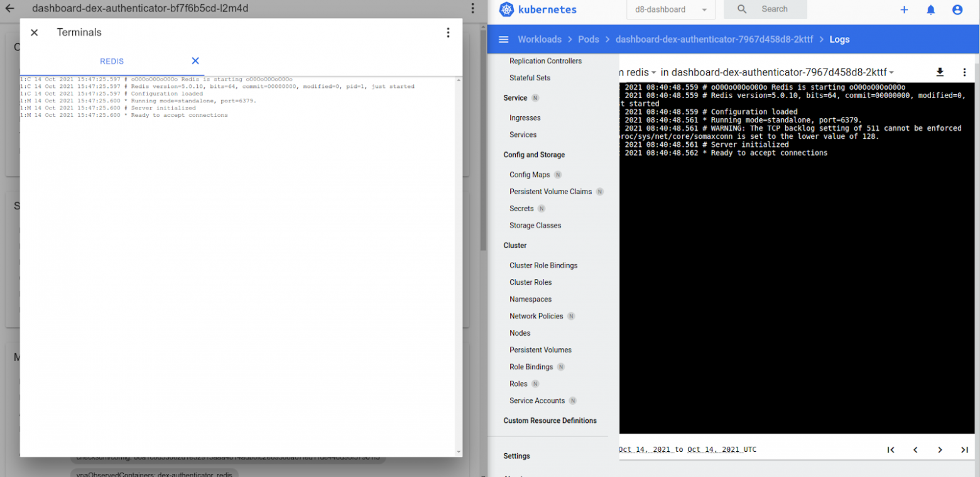980x477 pixels.
Task: Click the back arrow beside pod name
Action: 9,9
